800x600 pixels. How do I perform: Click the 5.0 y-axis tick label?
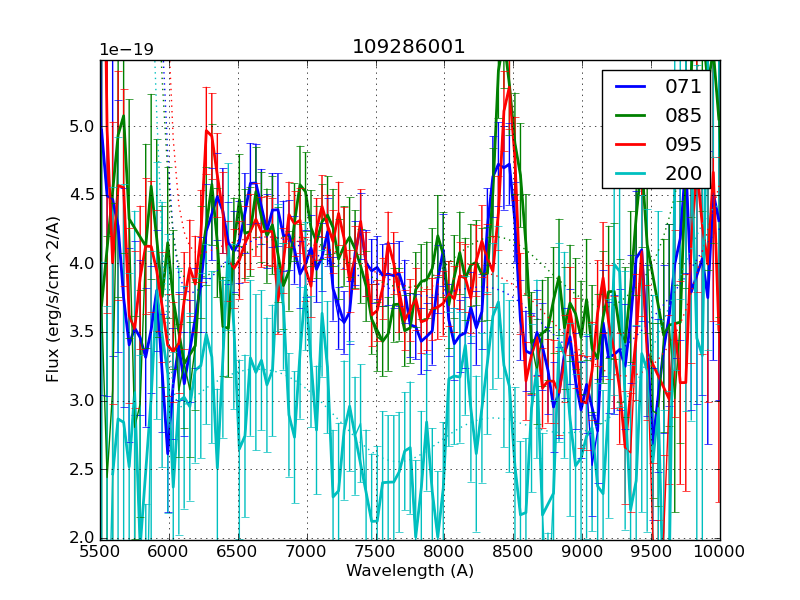coord(80,127)
